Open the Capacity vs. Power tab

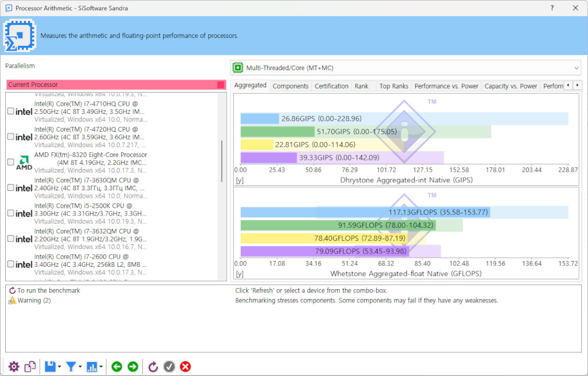tap(510, 86)
